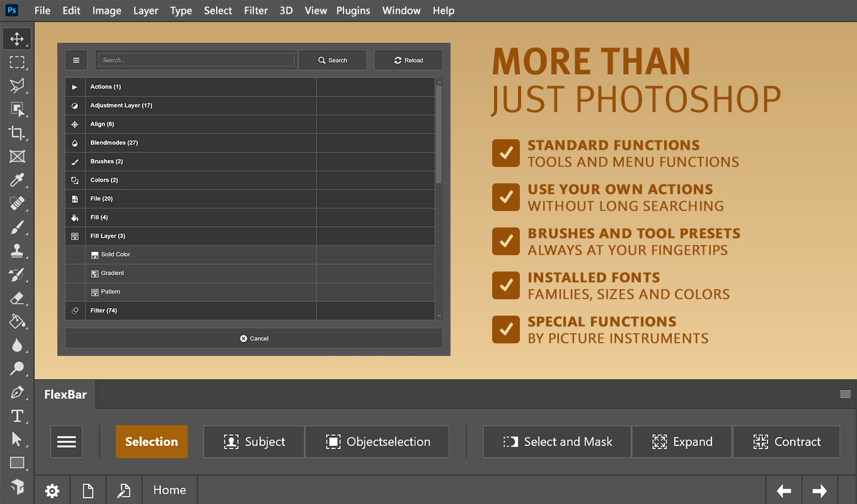Viewport: 857px width, 504px height.
Task: Expand the Brushes (2) category
Action: 250,161
